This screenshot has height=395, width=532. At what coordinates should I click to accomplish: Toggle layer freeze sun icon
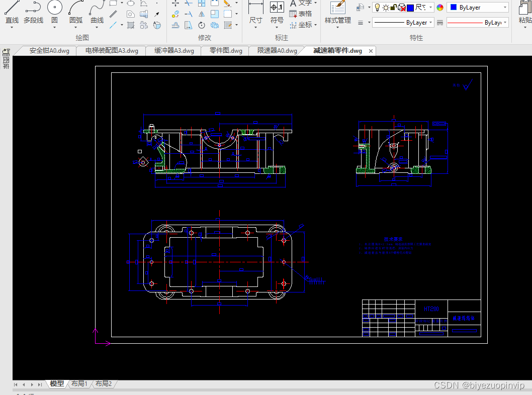click(x=386, y=8)
